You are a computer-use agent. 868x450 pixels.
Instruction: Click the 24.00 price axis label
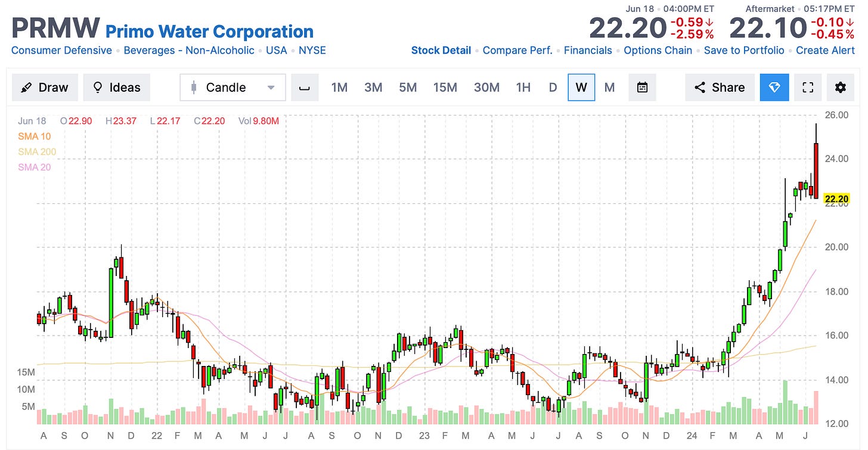pyautogui.click(x=836, y=159)
